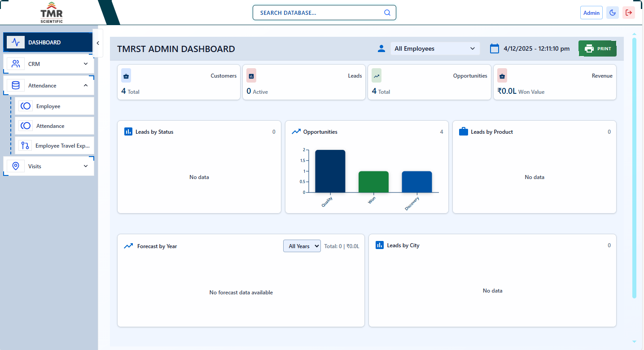Click the Visits location pin icon
Image resolution: width=644 pixels, height=350 pixels.
[x=16, y=166]
